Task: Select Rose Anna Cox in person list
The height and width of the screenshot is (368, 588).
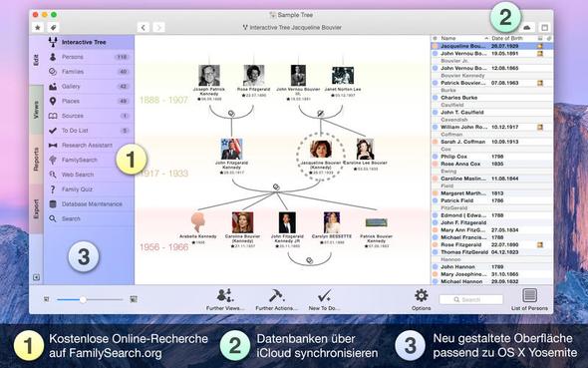Action: click(492, 164)
